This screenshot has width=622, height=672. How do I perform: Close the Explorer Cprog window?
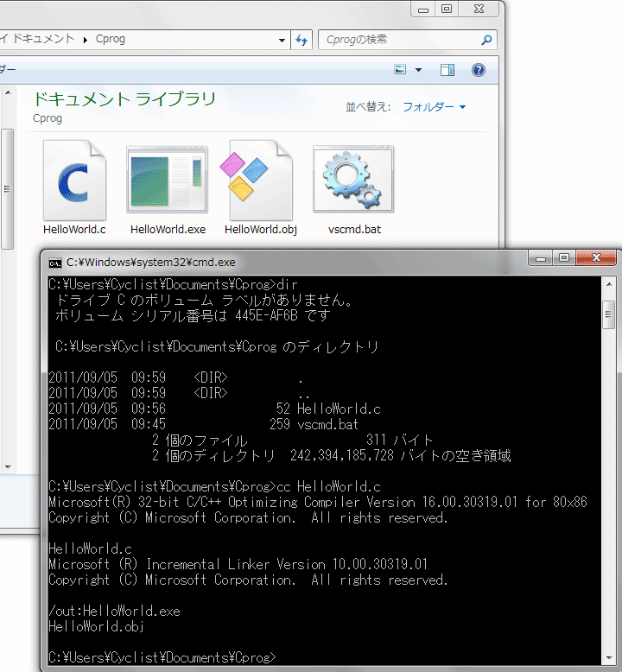[479, 9]
